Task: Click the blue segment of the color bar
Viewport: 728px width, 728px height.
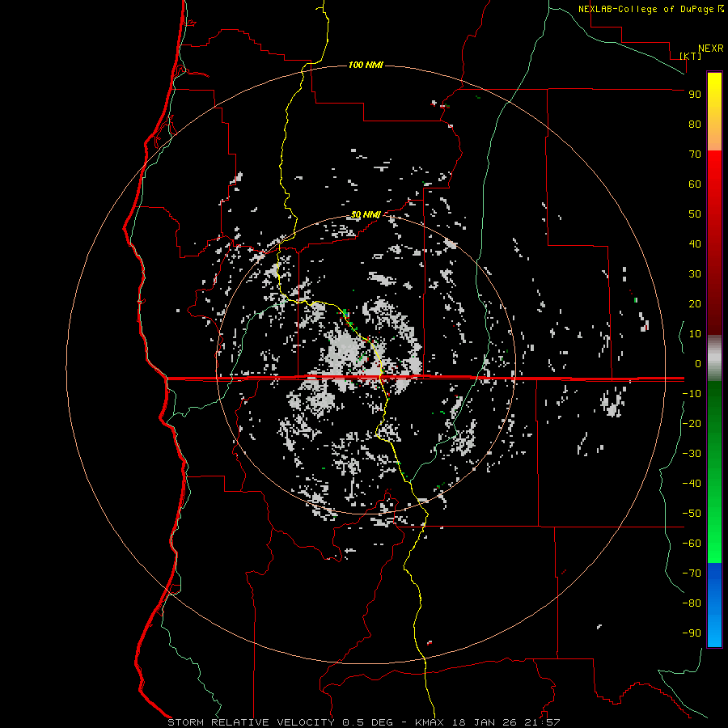Action: coord(714,605)
